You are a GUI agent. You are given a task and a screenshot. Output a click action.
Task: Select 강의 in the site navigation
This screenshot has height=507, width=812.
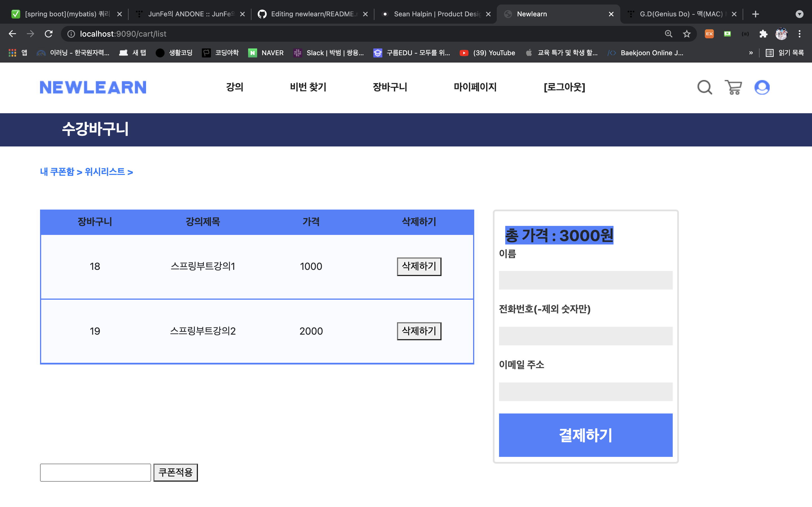click(235, 87)
